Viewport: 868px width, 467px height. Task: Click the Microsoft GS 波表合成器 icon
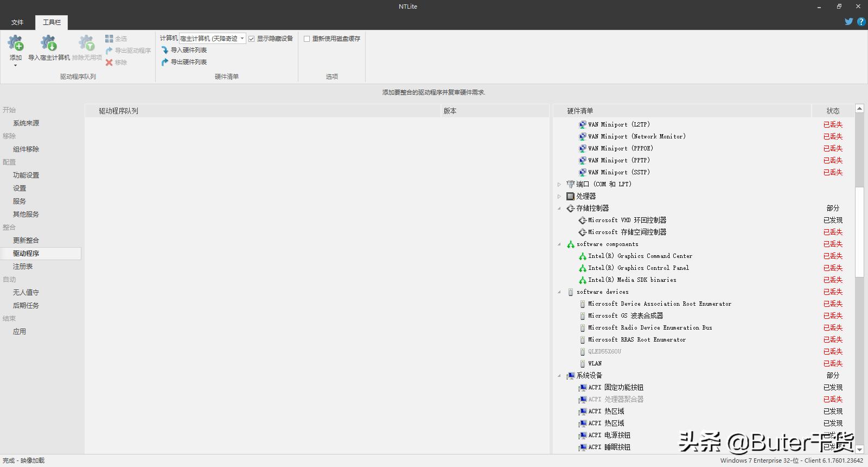[583, 315]
